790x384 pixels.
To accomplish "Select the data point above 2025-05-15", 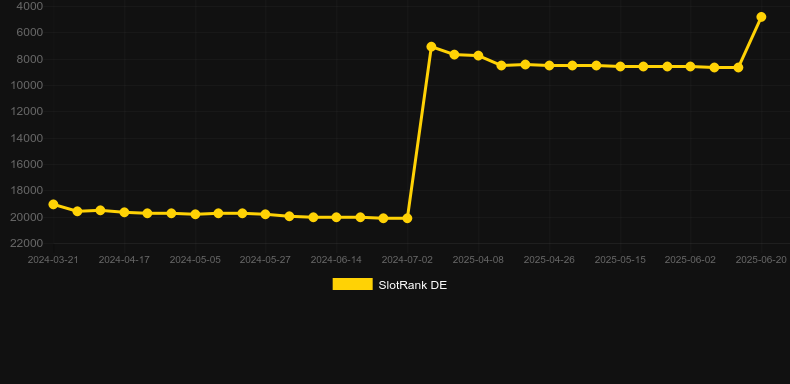I will coord(620,67).
